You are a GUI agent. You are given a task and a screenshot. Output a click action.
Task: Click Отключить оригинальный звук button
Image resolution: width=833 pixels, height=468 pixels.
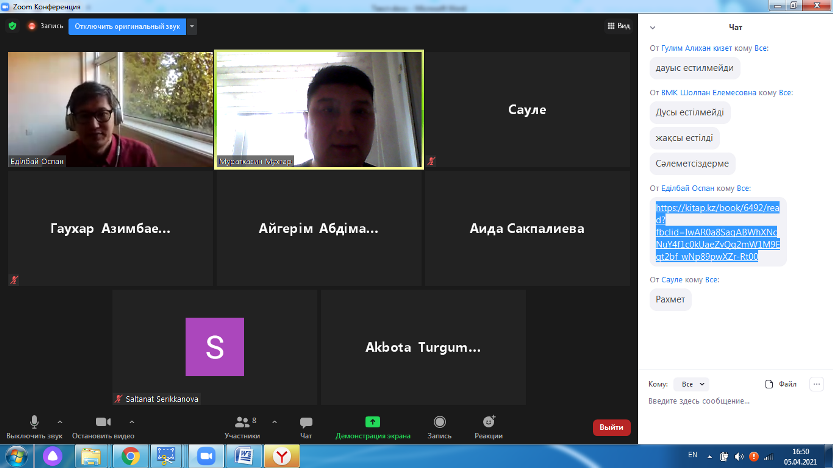coord(126,27)
